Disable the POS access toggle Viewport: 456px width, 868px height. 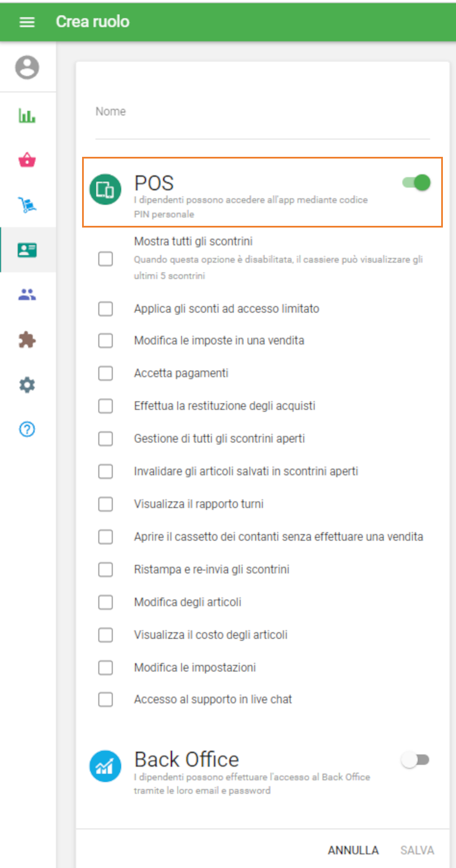416,182
